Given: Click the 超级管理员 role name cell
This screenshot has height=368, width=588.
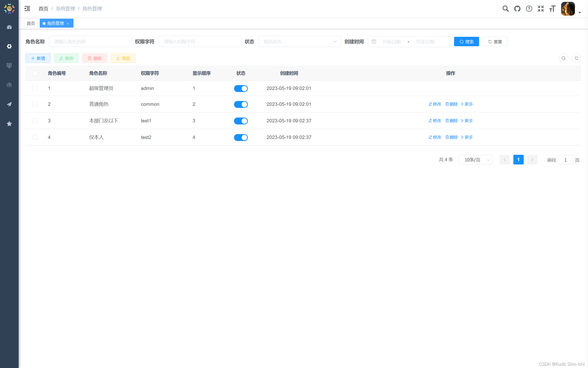Looking at the screenshot, I should (101, 88).
